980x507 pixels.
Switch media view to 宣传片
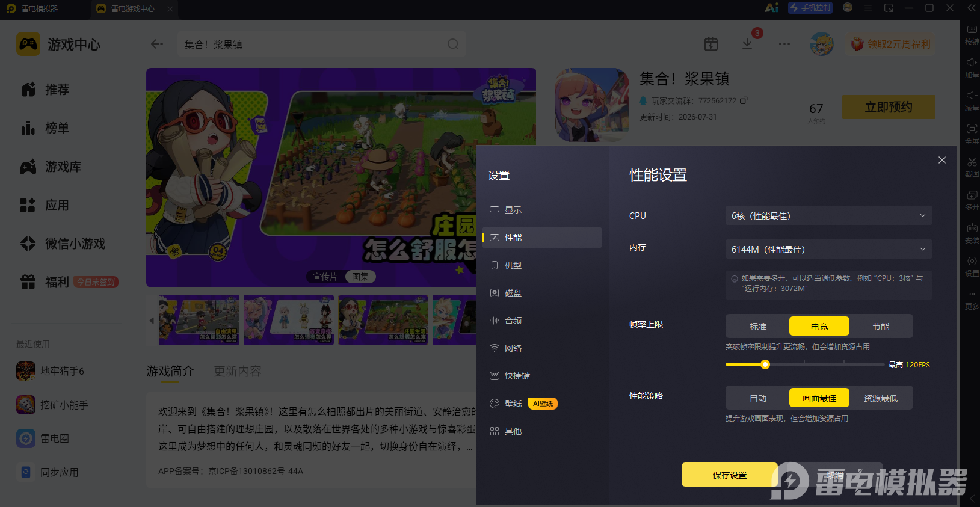[x=325, y=277]
